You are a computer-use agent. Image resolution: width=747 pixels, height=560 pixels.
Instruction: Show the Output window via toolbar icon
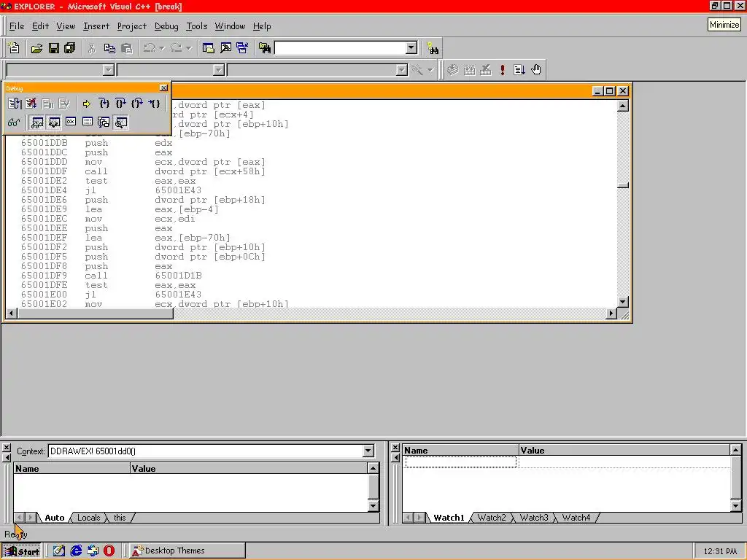[x=225, y=48]
